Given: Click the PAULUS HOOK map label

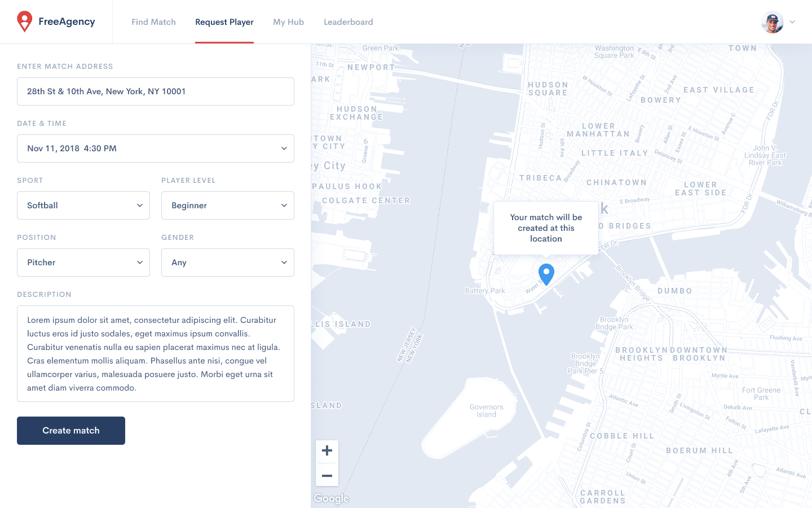Looking at the screenshot, I should tap(347, 186).
